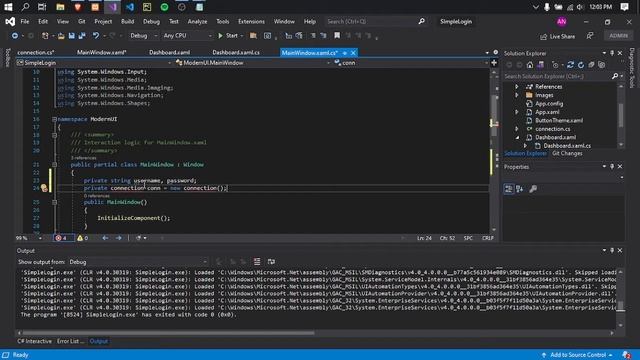Image resolution: width=640 pixels, height=360 pixels.
Task: Collapse MainWindow class code block
Action: [54, 164]
